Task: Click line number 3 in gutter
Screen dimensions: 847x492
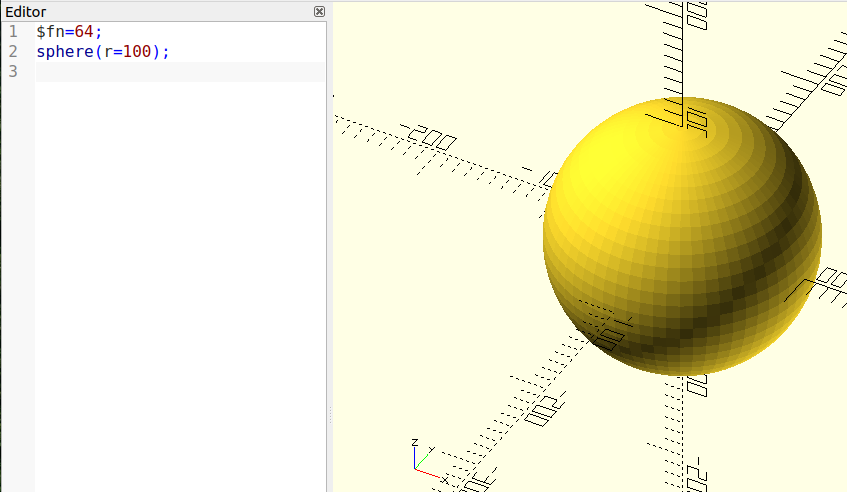Action: pyautogui.click(x=13, y=71)
